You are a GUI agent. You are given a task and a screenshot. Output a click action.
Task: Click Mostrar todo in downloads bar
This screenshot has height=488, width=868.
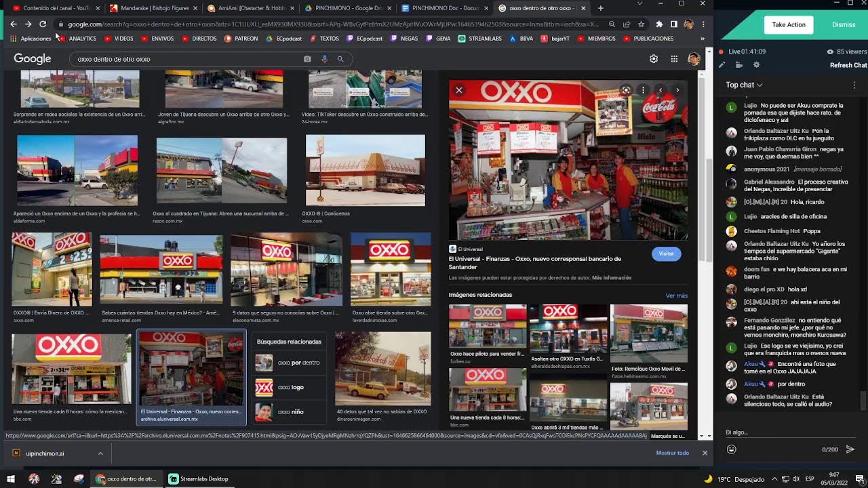[x=673, y=453]
